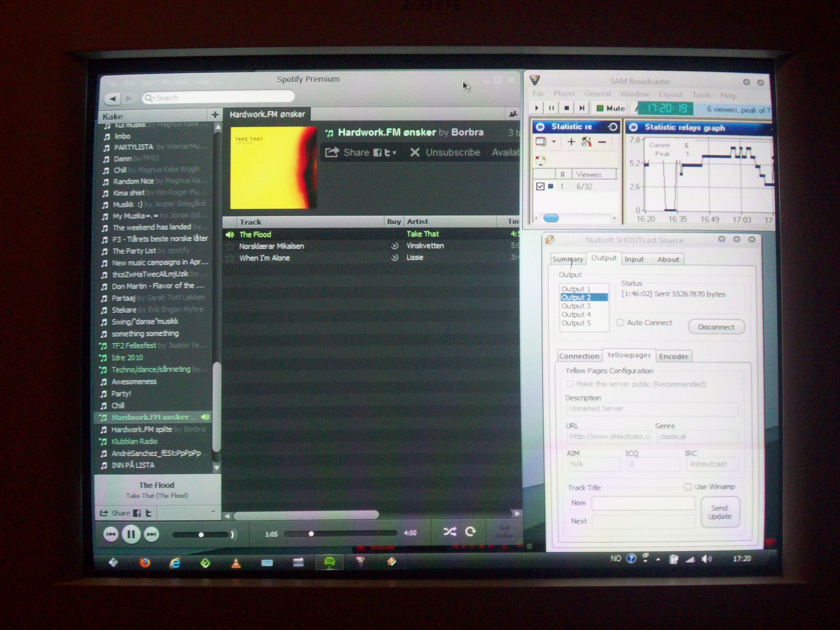Switch to Input tab in SHOUTcast Source
Screen dimensions: 840x630
(x=634, y=259)
